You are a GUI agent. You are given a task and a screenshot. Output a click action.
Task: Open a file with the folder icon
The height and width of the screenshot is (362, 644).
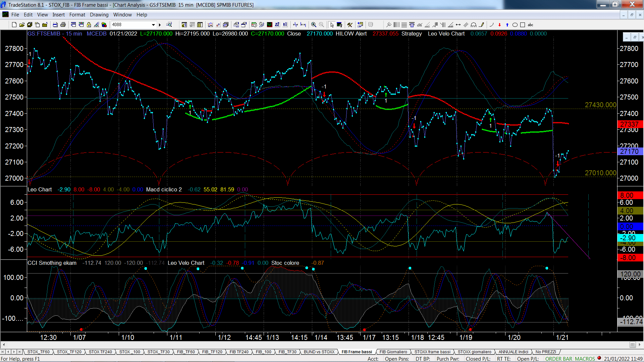[x=22, y=24]
